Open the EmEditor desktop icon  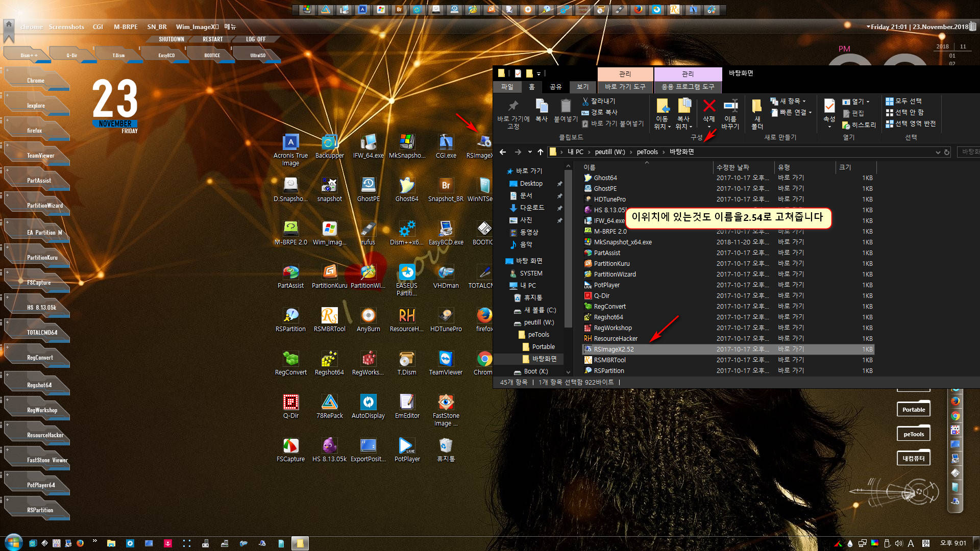(407, 407)
